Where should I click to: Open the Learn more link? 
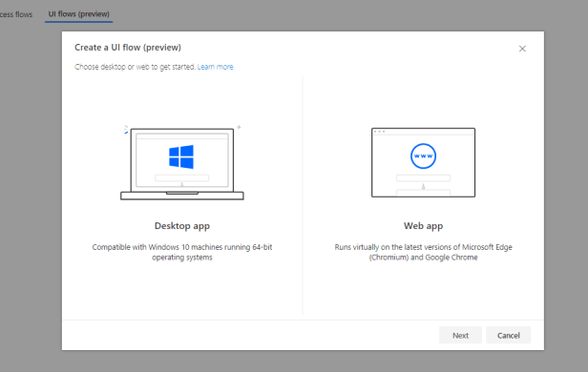[x=216, y=67]
